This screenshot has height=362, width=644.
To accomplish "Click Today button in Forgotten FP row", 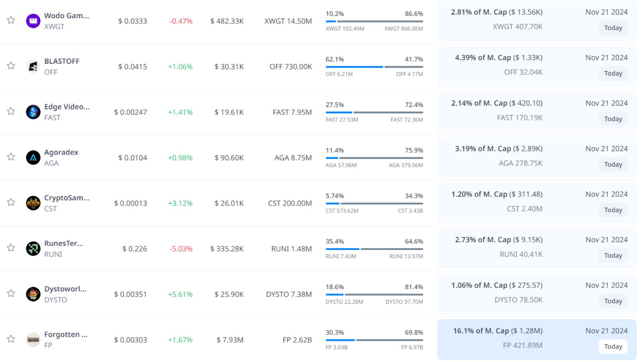I will [613, 347].
